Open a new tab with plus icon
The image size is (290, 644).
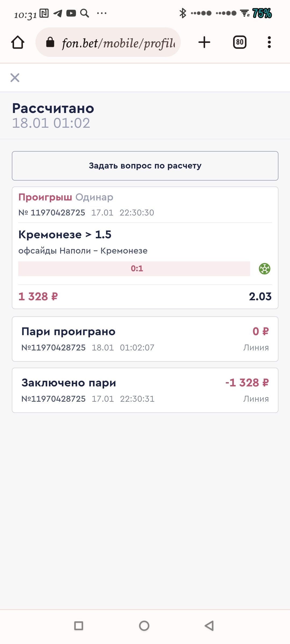204,42
